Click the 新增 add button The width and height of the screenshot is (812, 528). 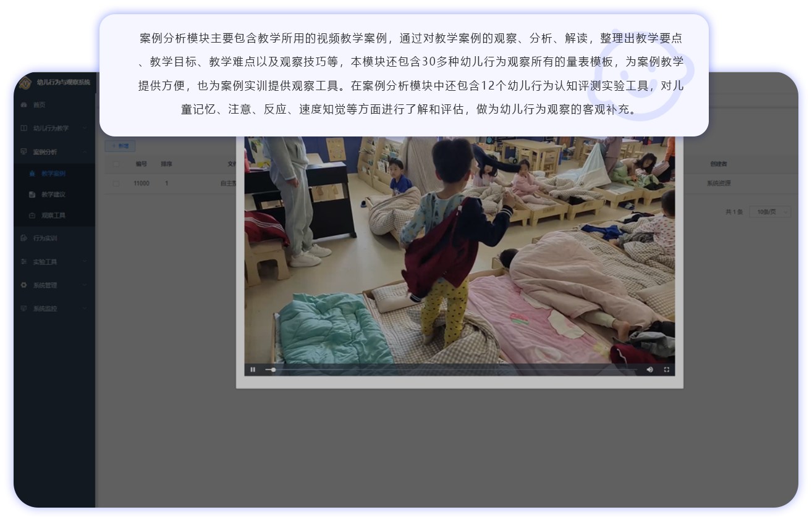(x=121, y=146)
